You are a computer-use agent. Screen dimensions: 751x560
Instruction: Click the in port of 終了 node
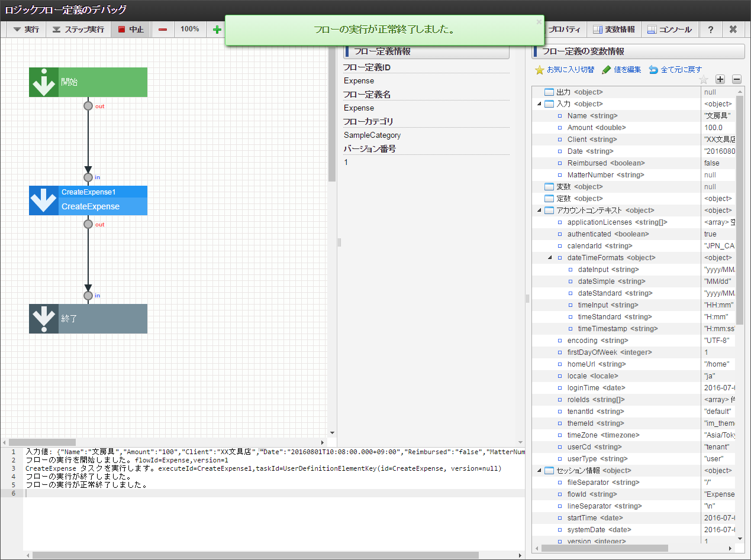coord(88,295)
